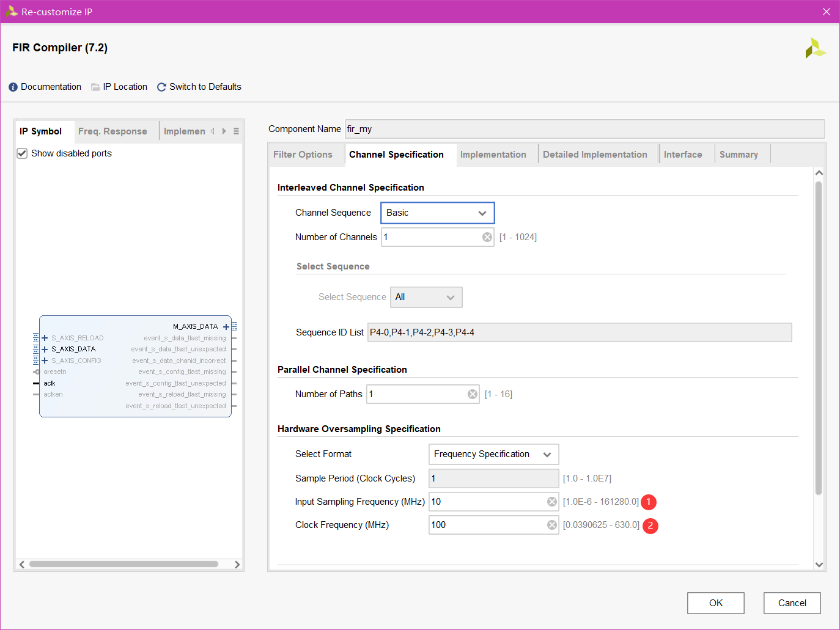Switch to the Implemen… left-panel tab

(x=184, y=131)
